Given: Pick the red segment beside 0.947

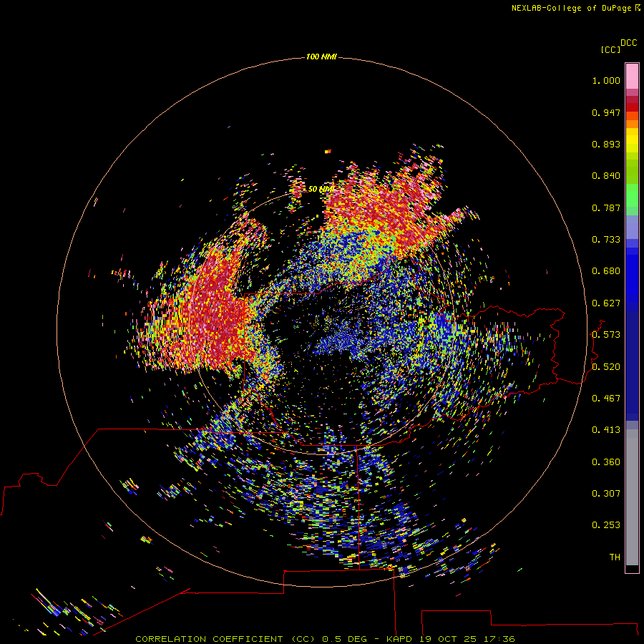Looking at the screenshot, I should [632, 107].
